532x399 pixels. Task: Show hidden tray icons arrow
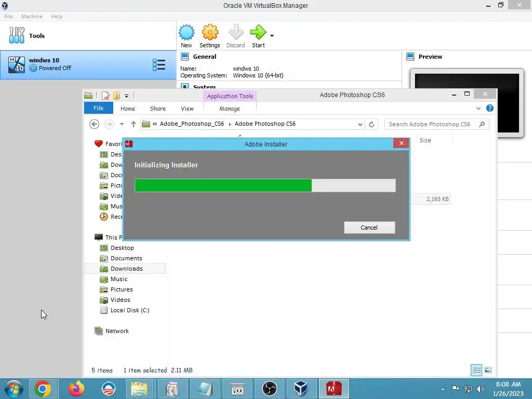pos(443,389)
